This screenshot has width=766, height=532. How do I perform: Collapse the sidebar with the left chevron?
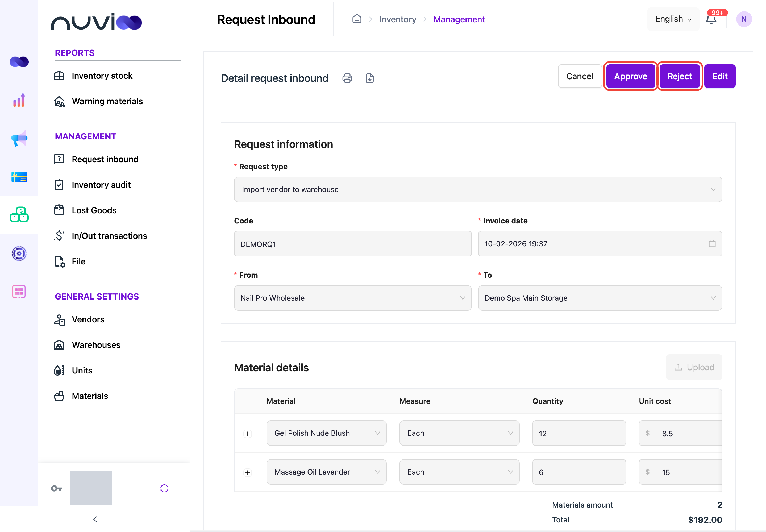tap(95, 519)
